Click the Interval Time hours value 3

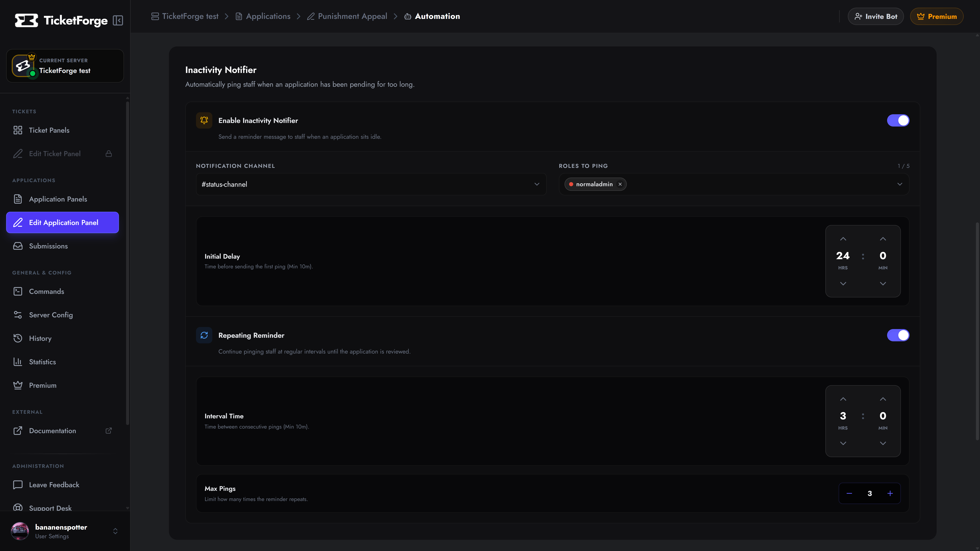click(843, 416)
